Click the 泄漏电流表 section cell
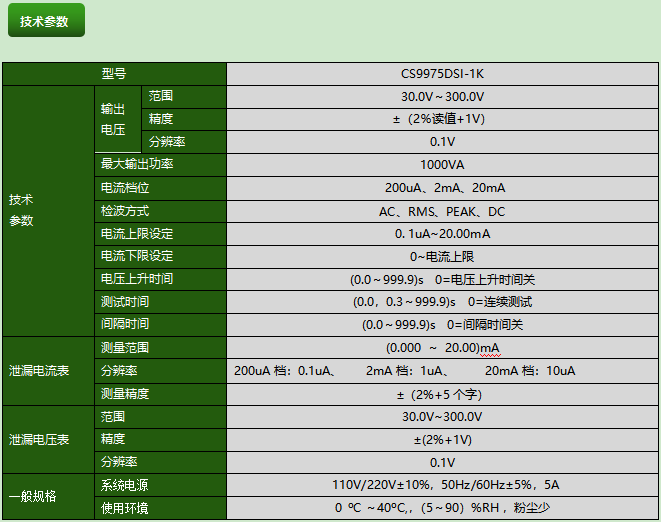 40,370
